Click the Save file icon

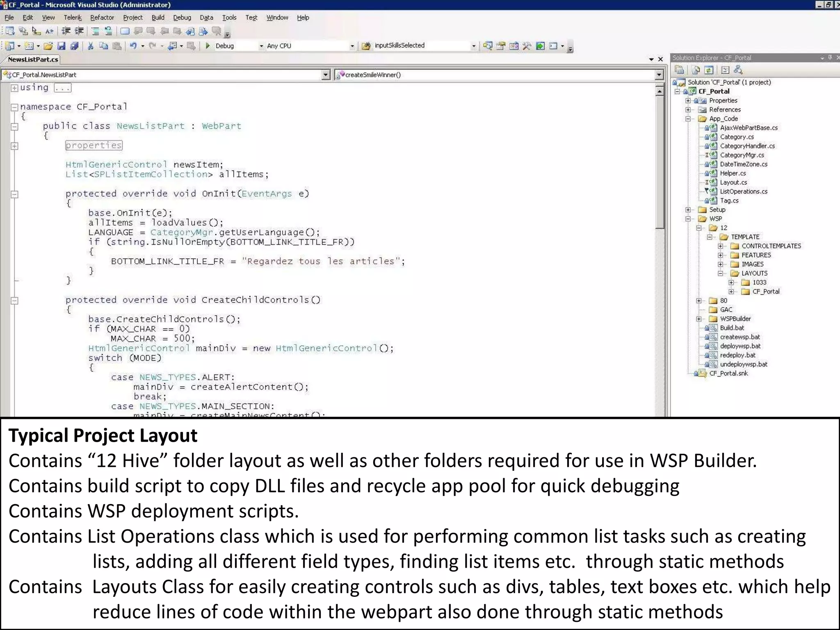[62, 46]
